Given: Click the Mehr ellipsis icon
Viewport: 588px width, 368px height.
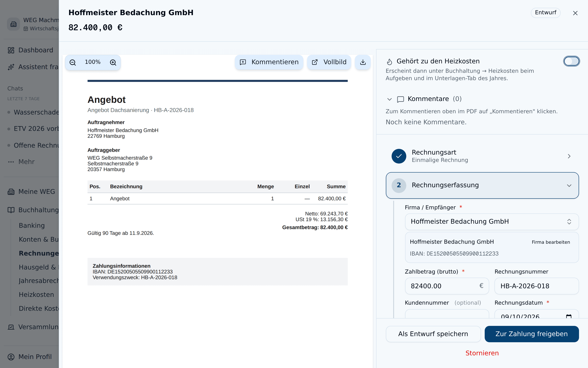Looking at the screenshot, I should tap(11, 162).
